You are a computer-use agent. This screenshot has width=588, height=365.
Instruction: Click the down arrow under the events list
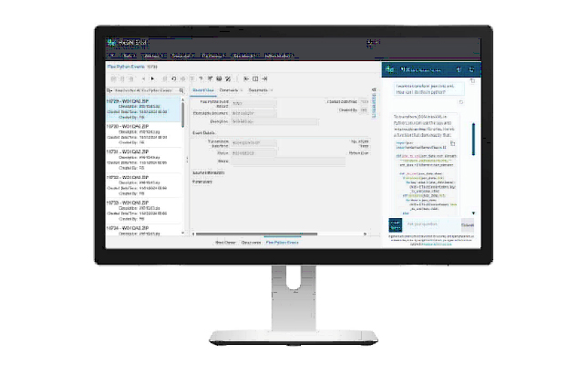coord(183,233)
